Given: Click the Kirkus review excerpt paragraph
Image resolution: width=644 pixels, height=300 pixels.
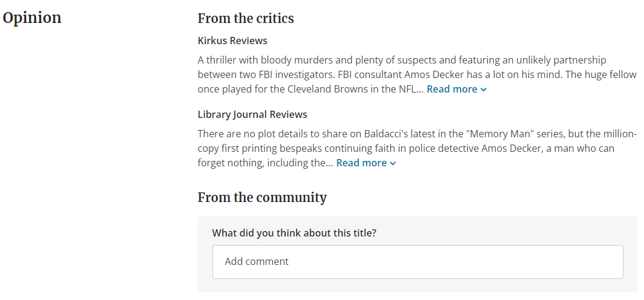Looking at the screenshot, I should (x=417, y=74).
